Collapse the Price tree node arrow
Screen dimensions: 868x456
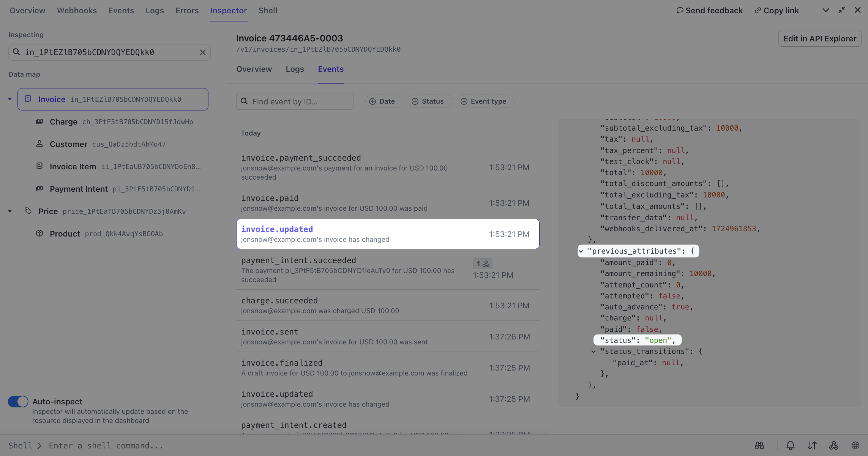point(10,211)
